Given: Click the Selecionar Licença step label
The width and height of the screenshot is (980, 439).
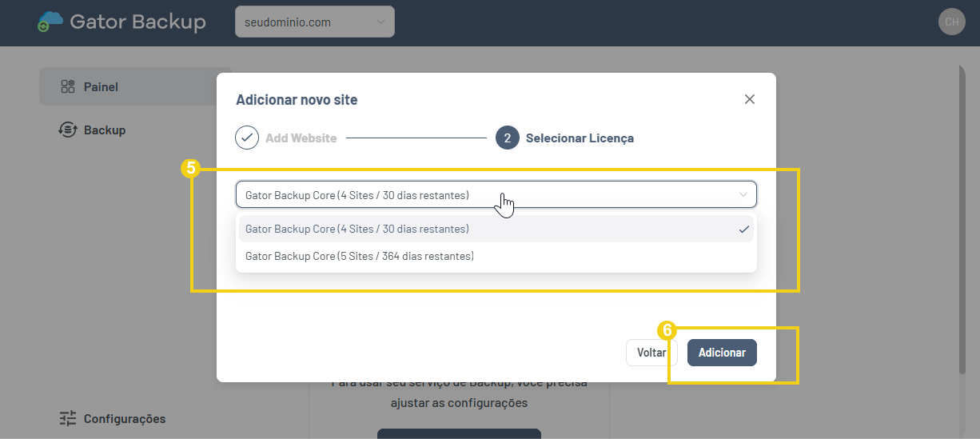Looking at the screenshot, I should click(x=580, y=138).
